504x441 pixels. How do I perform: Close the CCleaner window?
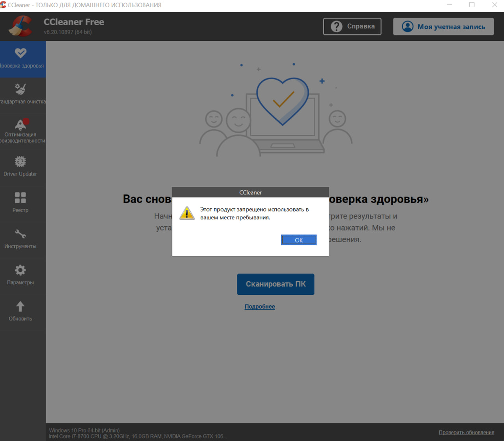pos(494,5)
